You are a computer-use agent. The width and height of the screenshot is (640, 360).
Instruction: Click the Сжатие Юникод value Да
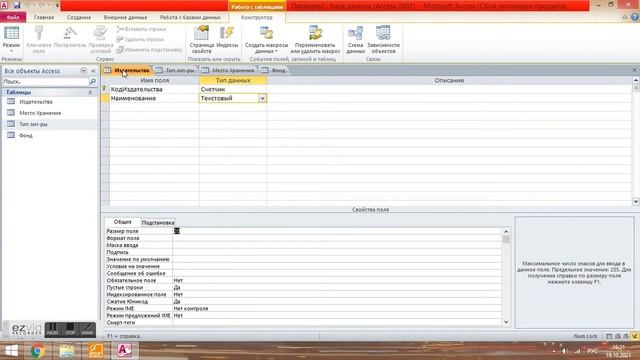pos(337,302)
